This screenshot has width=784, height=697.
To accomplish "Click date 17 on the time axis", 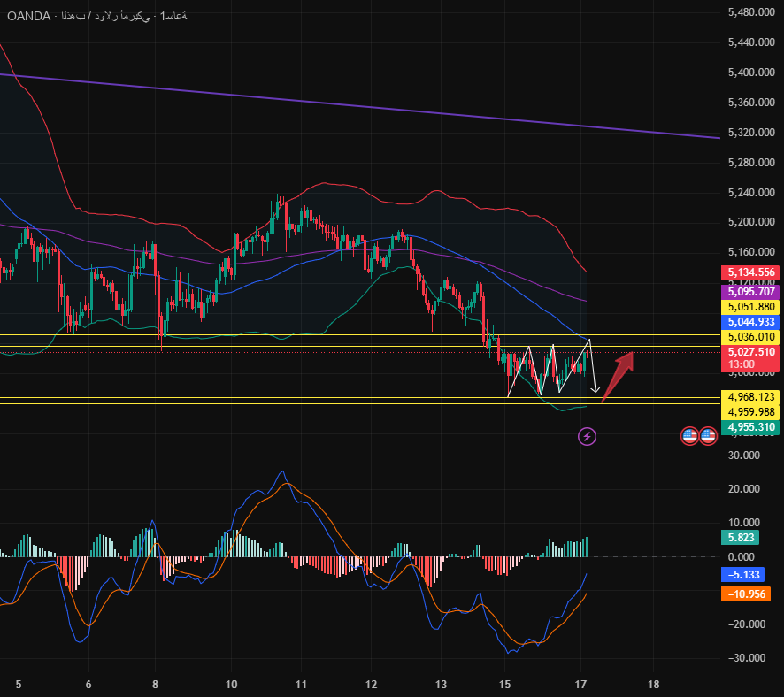I will (582, 685).
